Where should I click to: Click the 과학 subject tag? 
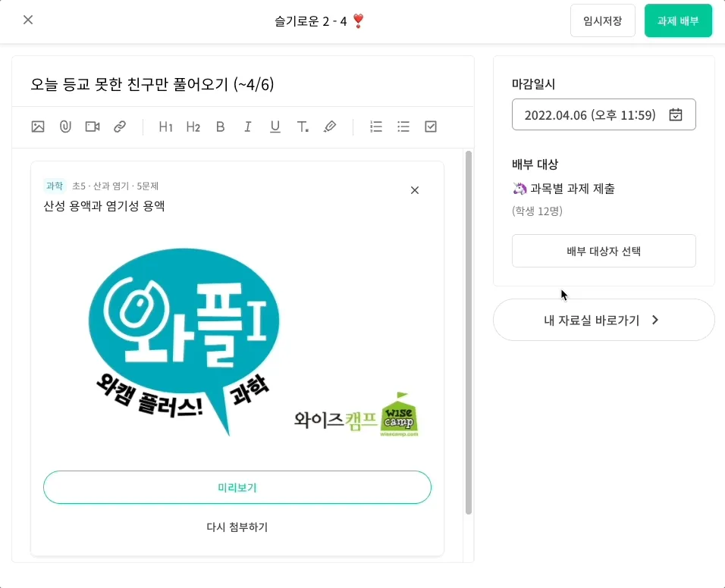click(x=54, y=186)
